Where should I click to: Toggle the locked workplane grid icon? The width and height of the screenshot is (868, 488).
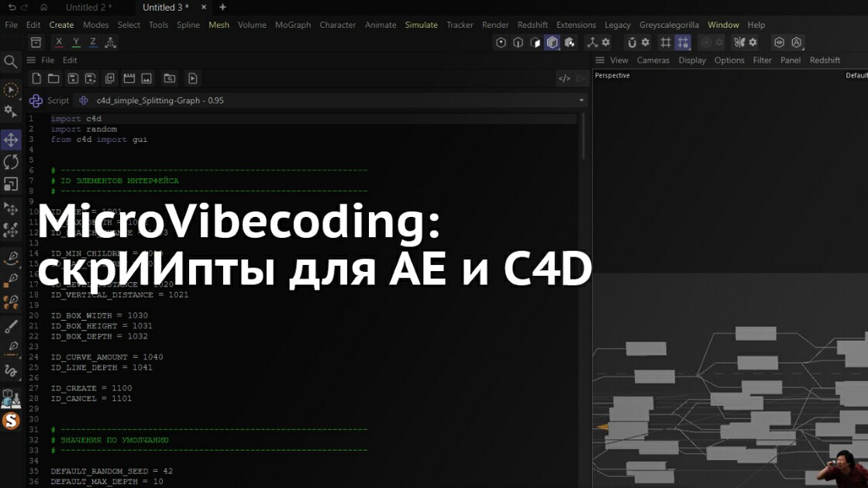(683, 43)
